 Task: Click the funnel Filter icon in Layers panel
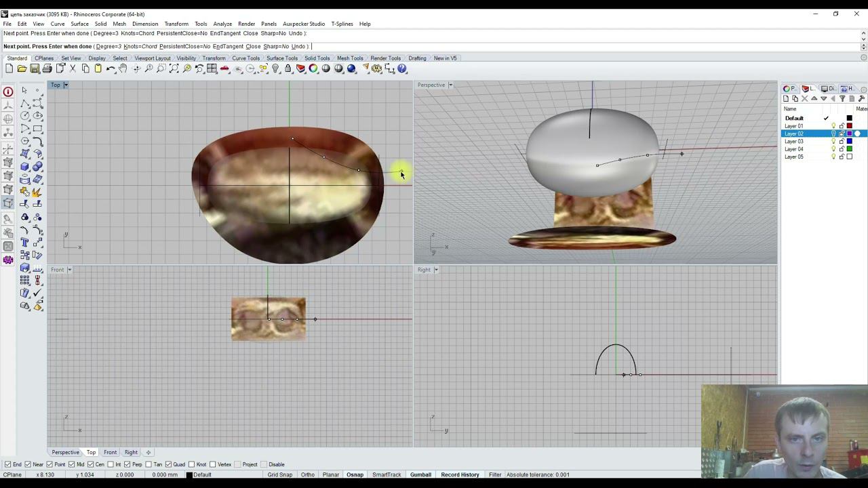coord(842,99)
